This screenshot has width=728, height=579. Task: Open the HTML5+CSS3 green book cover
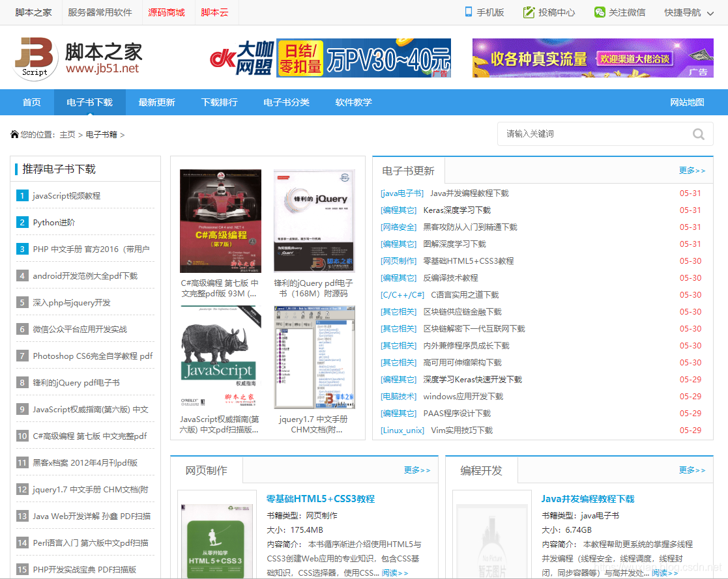217,541
